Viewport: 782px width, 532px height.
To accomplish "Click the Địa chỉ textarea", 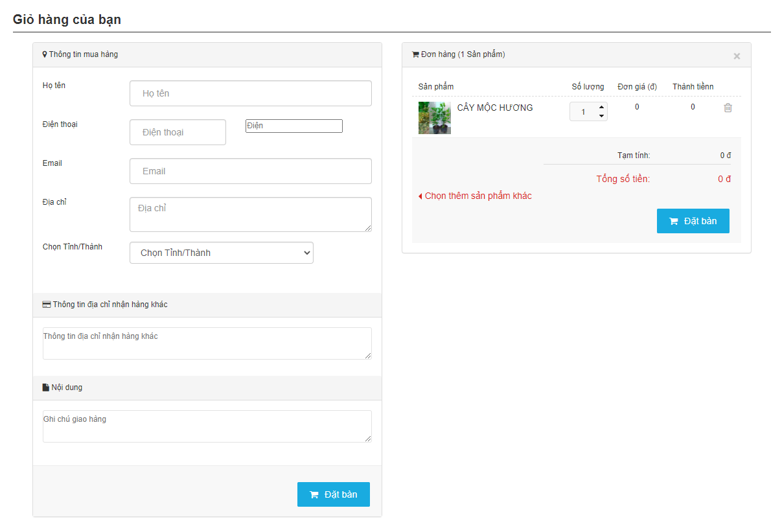I will click(250, 214).
